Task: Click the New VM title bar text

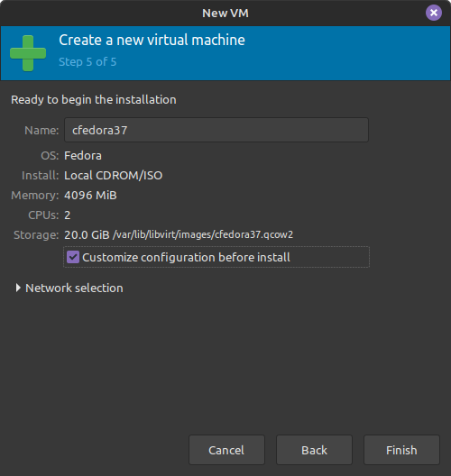Action: [x=225, y=13]
